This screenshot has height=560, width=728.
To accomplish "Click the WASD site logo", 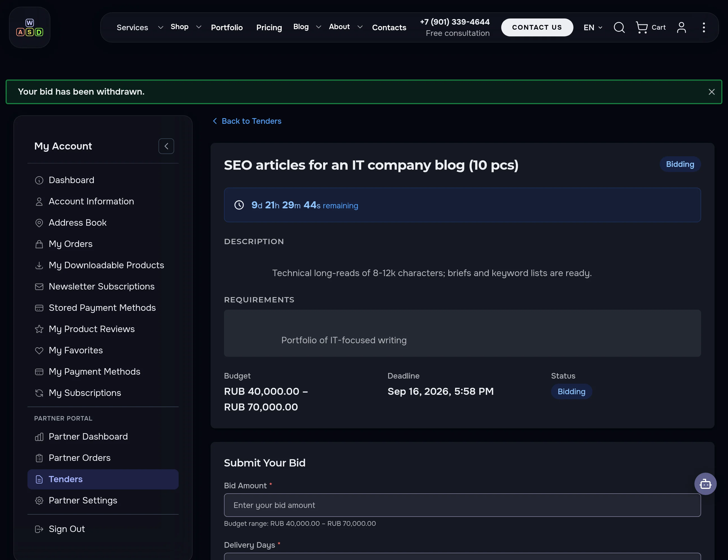I will tap(30, 27).
